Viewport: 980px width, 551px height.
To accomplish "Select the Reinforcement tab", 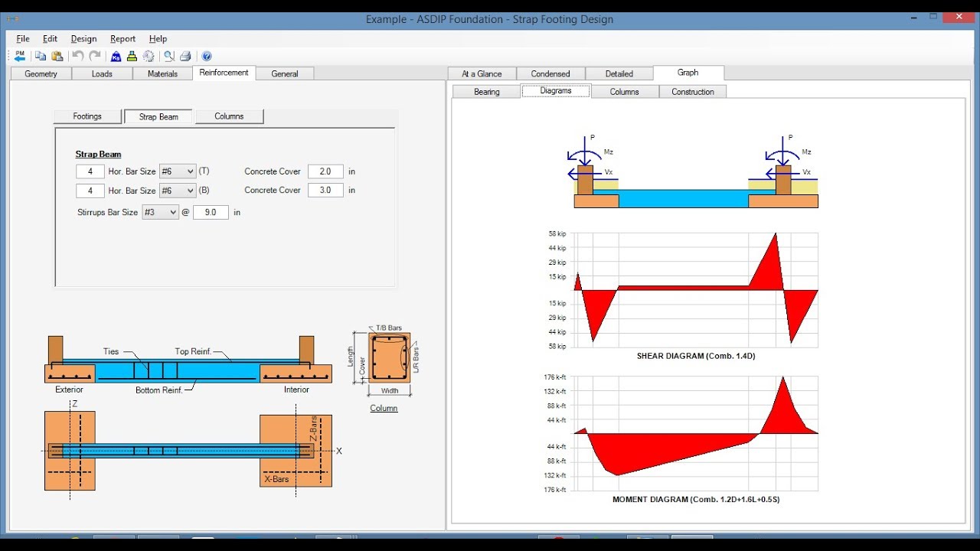I will point(224,73).
